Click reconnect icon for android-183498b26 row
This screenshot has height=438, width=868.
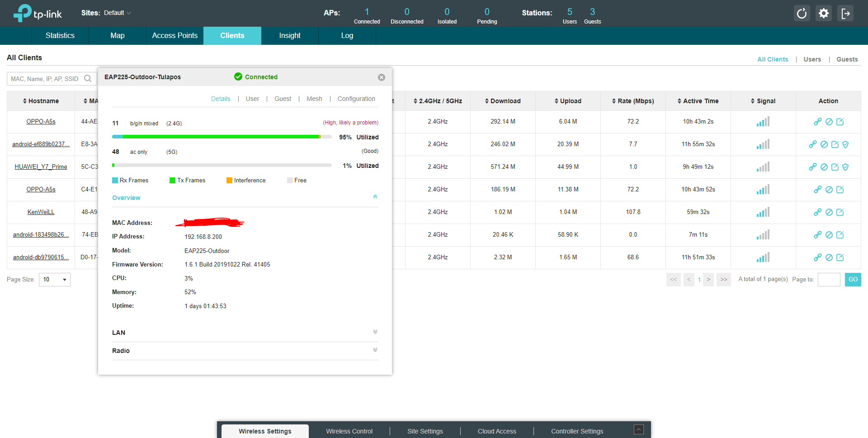click(818, 235)
